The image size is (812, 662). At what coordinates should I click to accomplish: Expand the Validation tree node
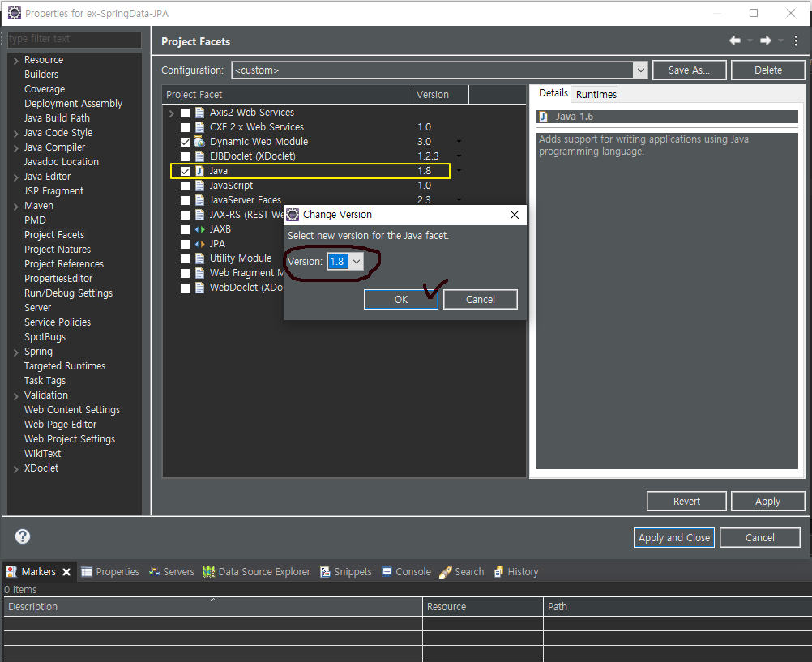click(x=15, y=395)
